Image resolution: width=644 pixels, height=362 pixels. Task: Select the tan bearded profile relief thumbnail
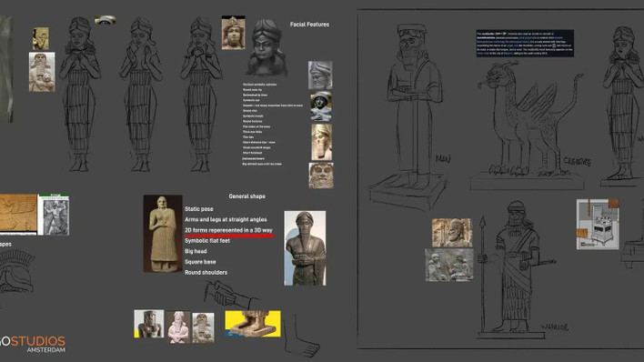coord(322,142)
